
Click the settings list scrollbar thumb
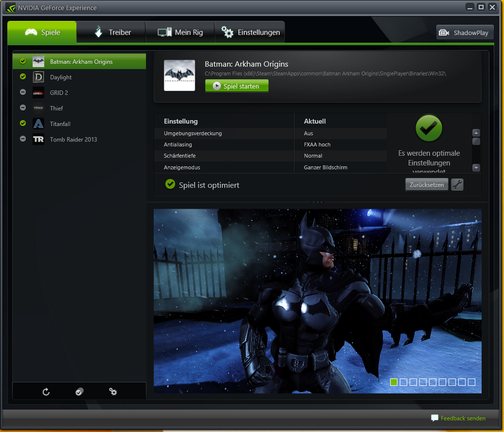476,142
